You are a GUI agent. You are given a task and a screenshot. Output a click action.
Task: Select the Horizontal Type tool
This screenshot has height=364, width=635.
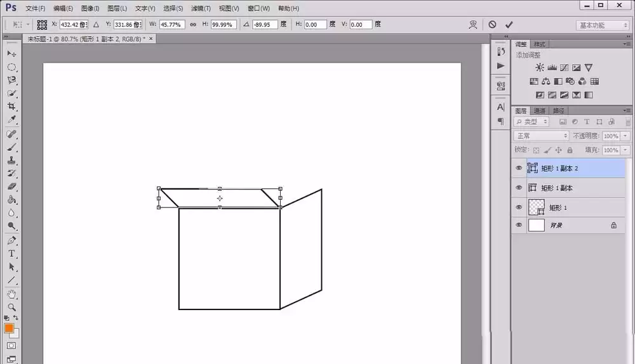11,254
